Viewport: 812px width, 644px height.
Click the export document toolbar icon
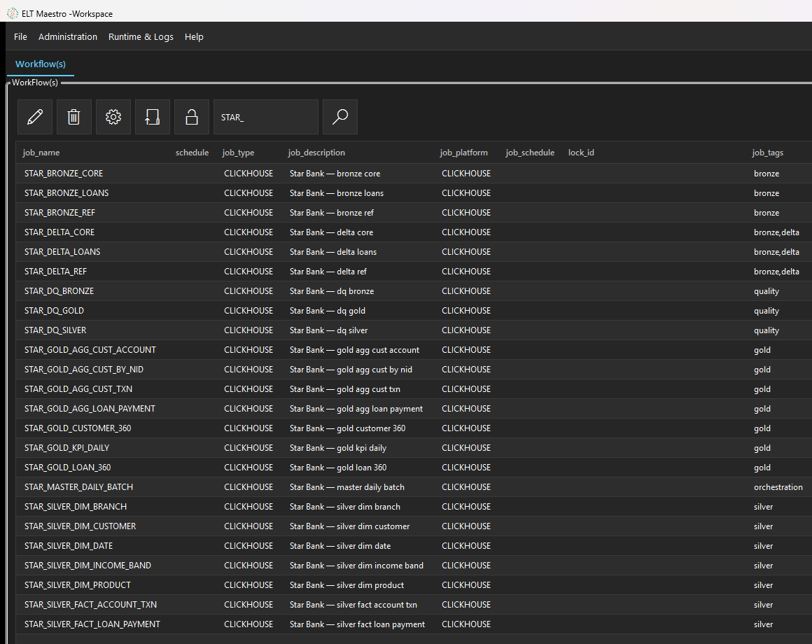[x=153, y=117]
